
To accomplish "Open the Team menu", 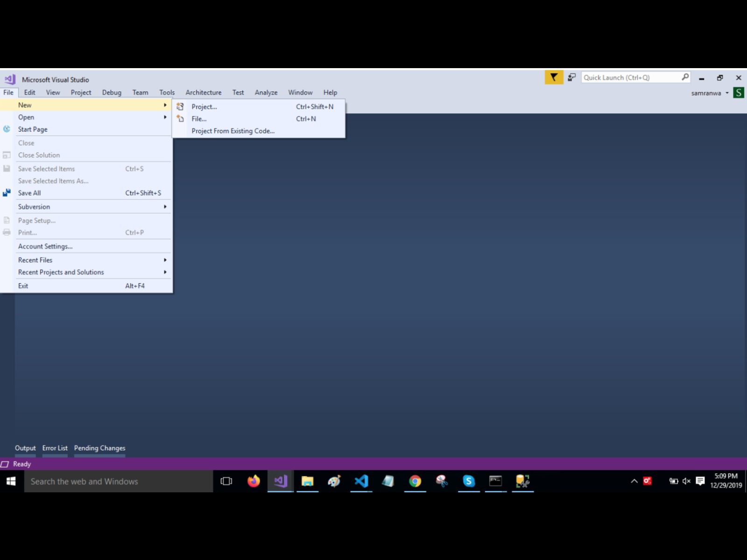I will point(140,92).
